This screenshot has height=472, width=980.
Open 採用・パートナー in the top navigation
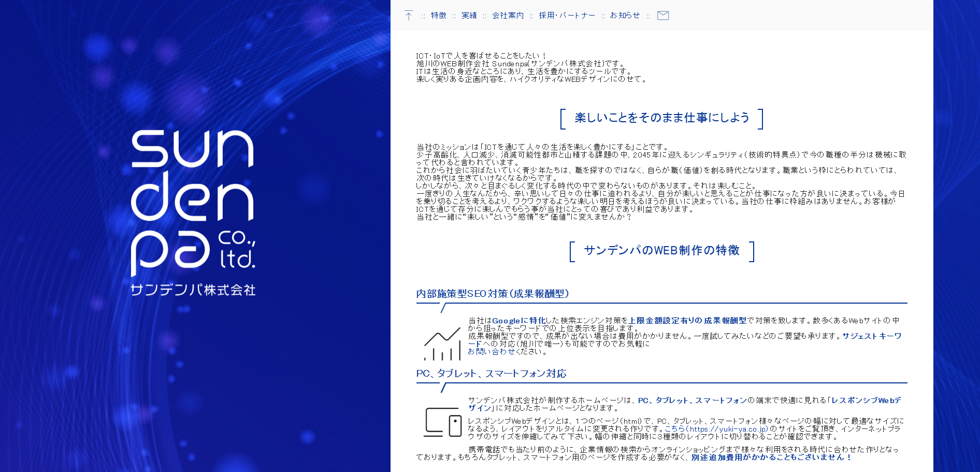click(567, 16)
